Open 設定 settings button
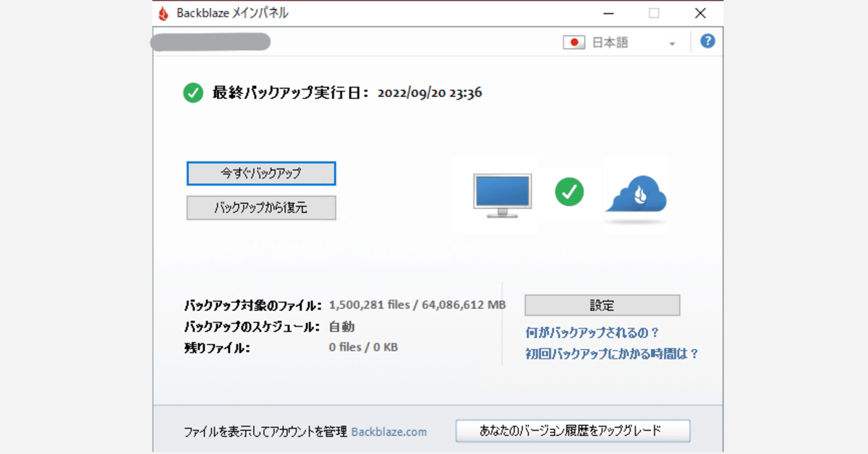868x454 pixels. click(x=602, y=305)
